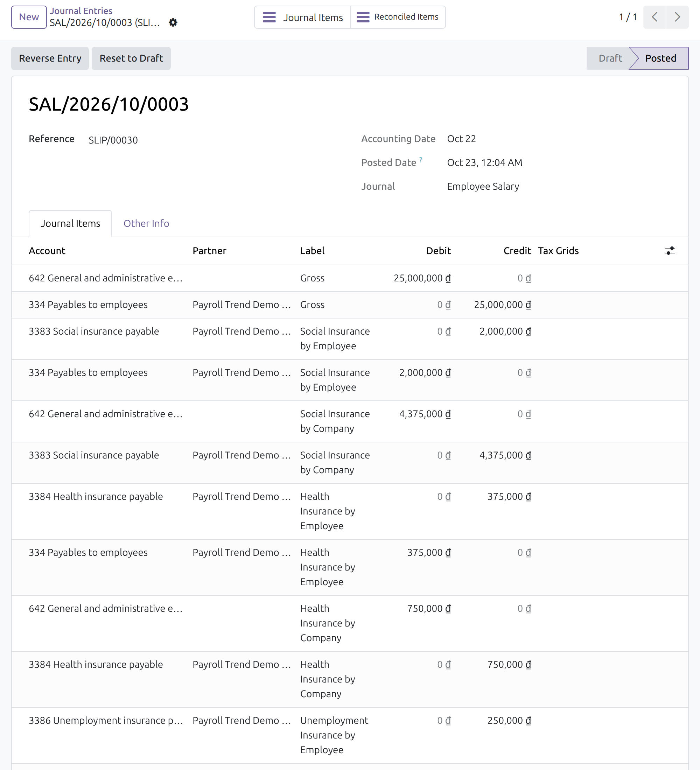Open the gear actions menu
This screenshot has height=770, width=700.
173,22
